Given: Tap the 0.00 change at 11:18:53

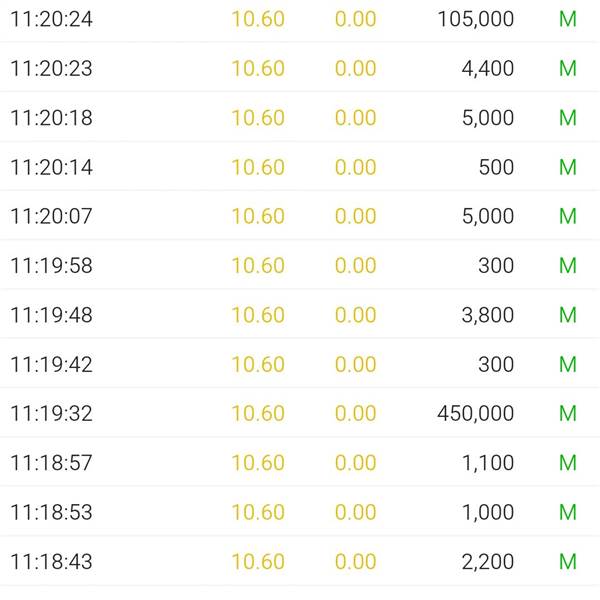Looking at the screenshot, I should (355, 512).
